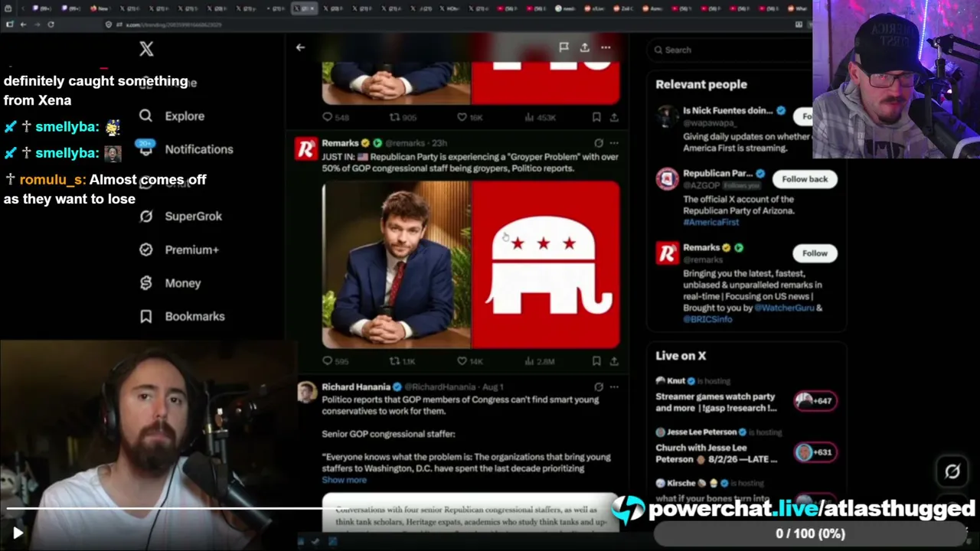Screen dimensions: 980x551
Task: Reload the page with the browser refresh icon
Action: click(51, 24)
